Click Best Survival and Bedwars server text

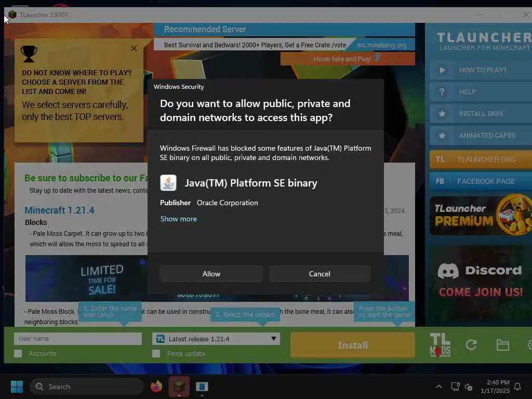(x=255, y=45)
